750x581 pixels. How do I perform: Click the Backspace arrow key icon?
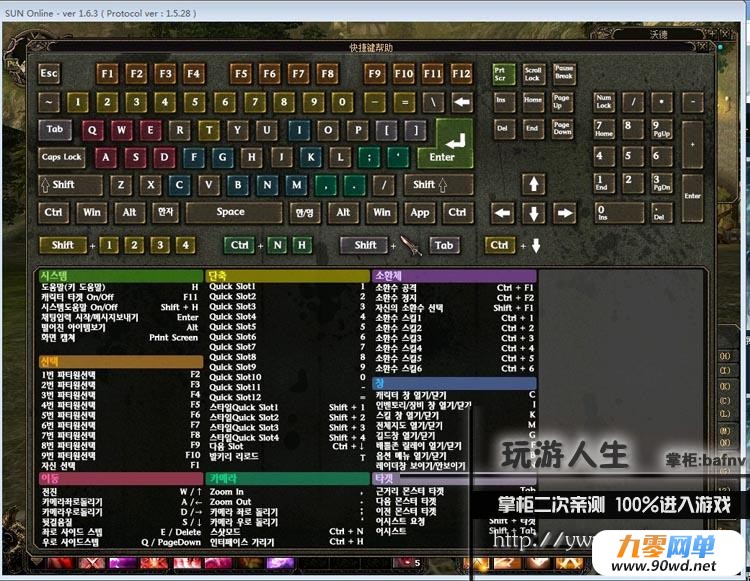(x=462, y=102)
